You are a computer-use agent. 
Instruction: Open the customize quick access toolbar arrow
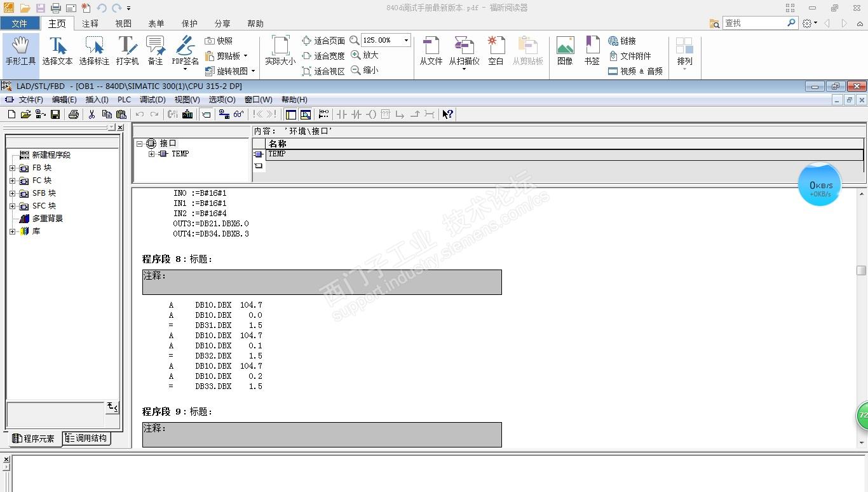[128, 8]
